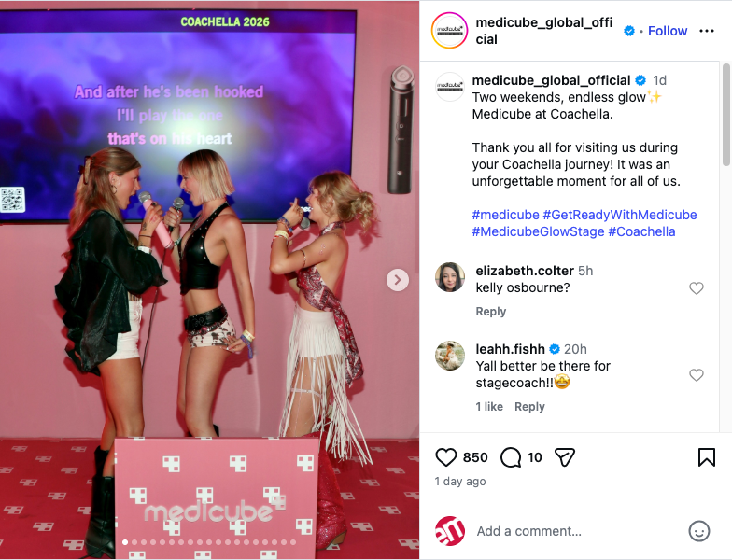Open the #GetReadyWithMedicube hashtag

pos(620,215)
